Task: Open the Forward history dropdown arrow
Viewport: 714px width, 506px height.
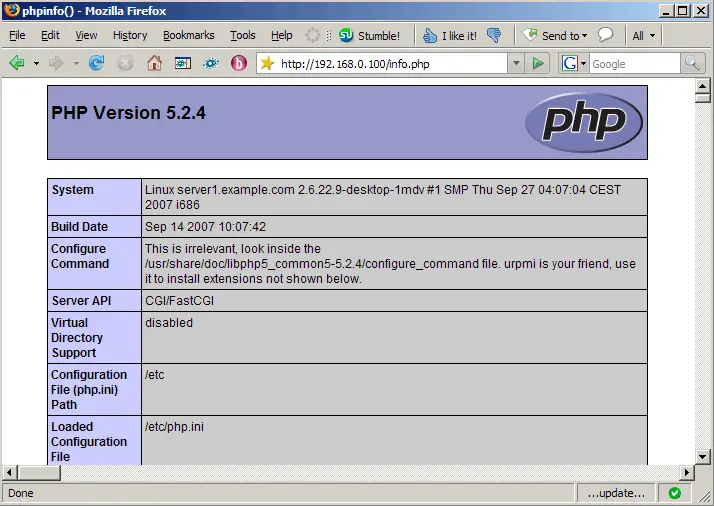Action: click(76, 63)
